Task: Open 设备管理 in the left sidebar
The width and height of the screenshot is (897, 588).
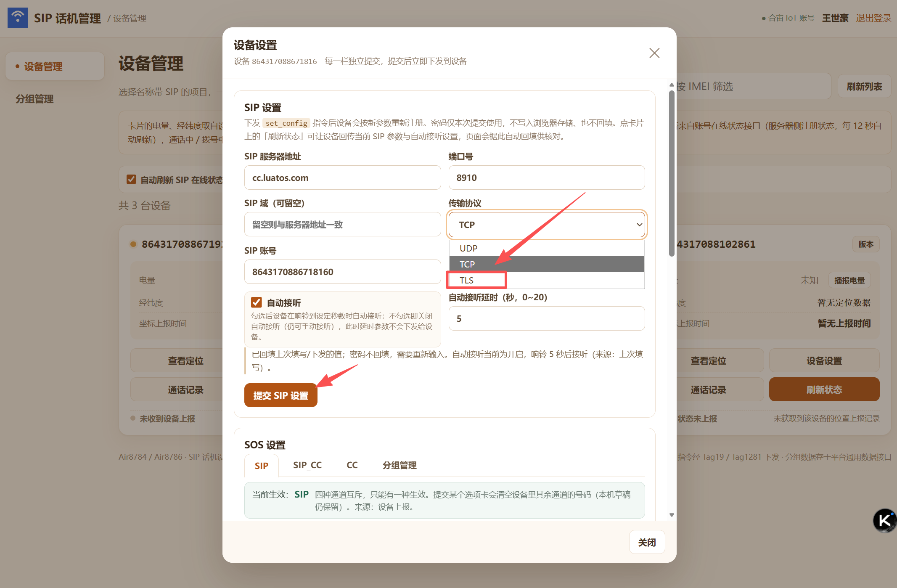Action: [x=55, y=66]
